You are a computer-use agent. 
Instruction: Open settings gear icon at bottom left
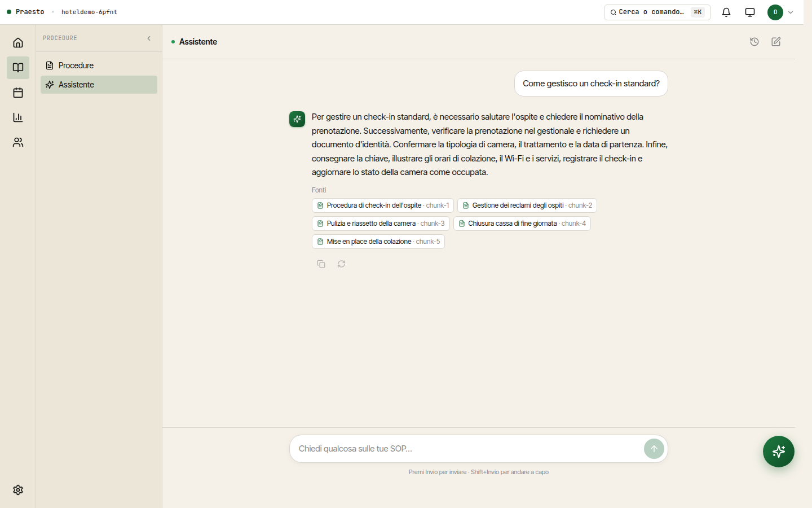pos(18,490)
